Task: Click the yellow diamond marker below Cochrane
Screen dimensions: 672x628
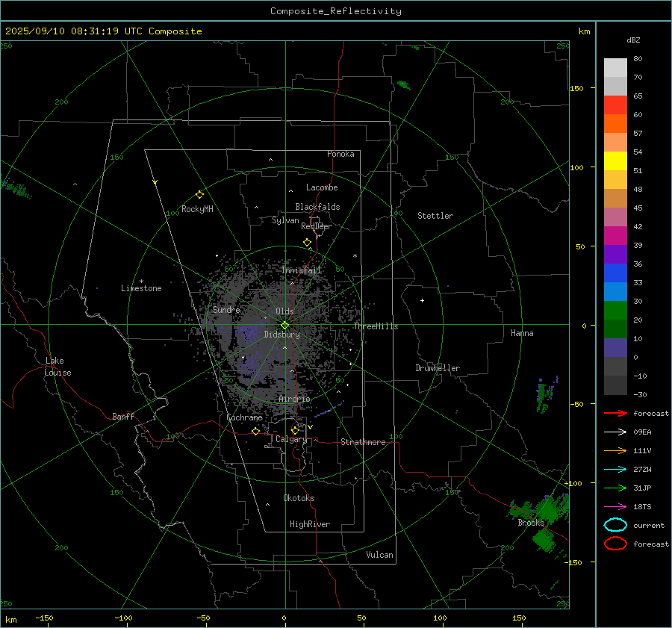Action: click(x=255, y=432)
